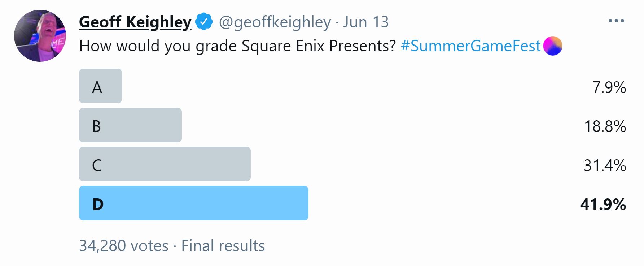Click the bold letter D poll label
This screenshot has width=644, height=266.
click(98, 204)
